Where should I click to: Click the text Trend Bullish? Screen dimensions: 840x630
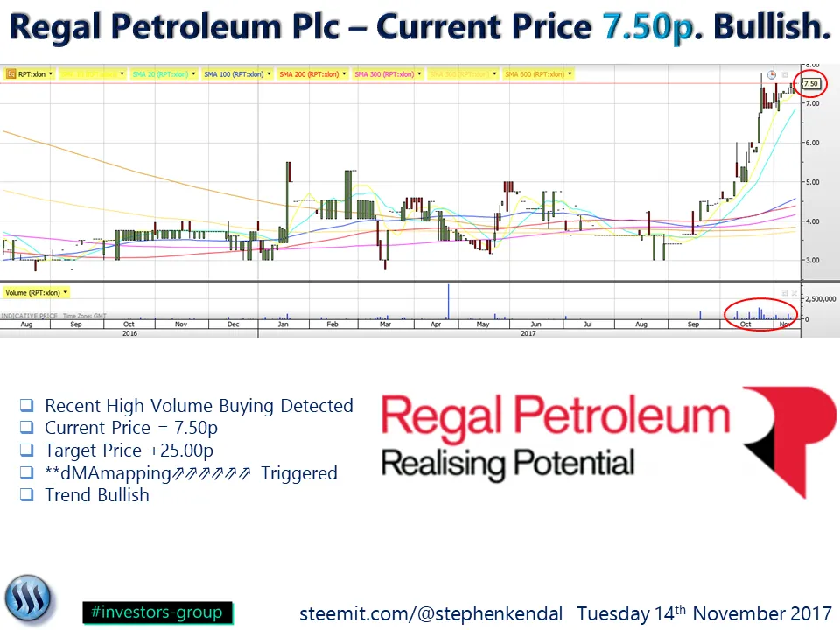point(97,495)
